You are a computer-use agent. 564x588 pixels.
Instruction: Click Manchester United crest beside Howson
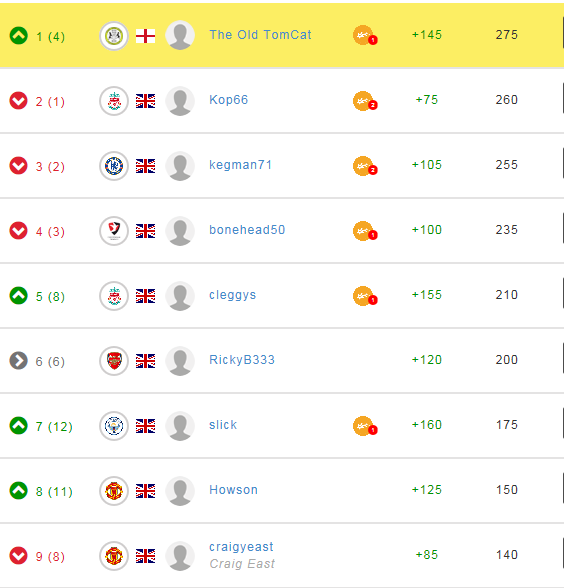coord(114,491)
